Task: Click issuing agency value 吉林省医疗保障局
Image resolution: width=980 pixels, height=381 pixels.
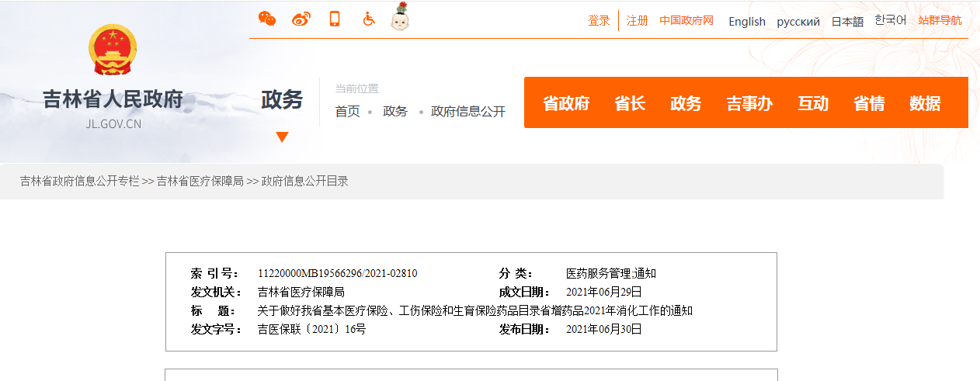Action: 301,293
